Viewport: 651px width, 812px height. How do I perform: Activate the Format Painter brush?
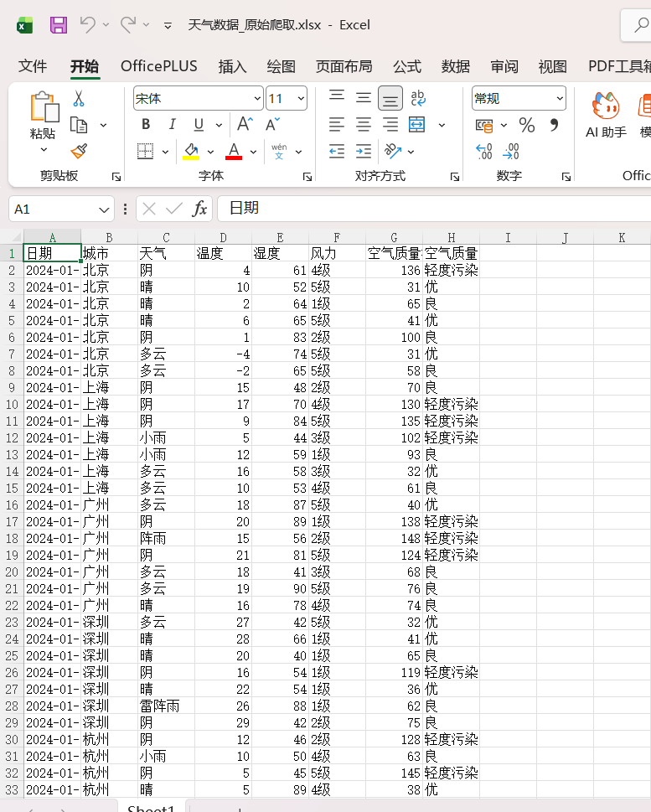(79, 151)
